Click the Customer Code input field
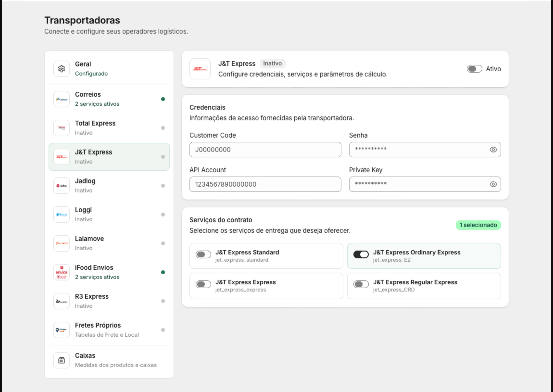This screenshot has width=553, height=392. [x=265, y=150]
